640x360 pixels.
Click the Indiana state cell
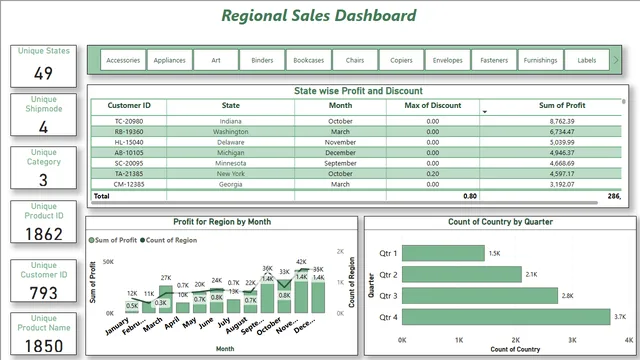tap(231, 121)
